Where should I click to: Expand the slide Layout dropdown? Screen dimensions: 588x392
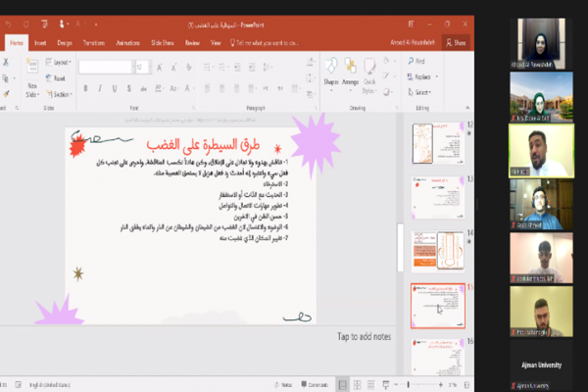(x=60, y=61)
